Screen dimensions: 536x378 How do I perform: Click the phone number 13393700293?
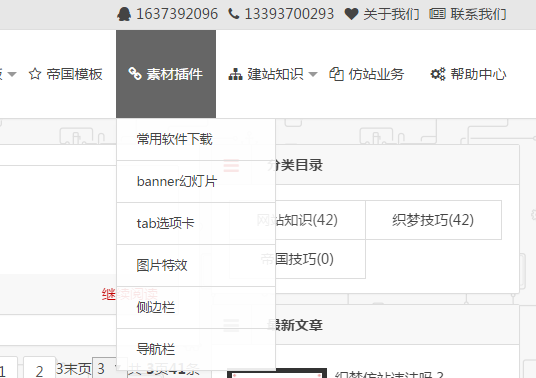(x=289, y=14)
